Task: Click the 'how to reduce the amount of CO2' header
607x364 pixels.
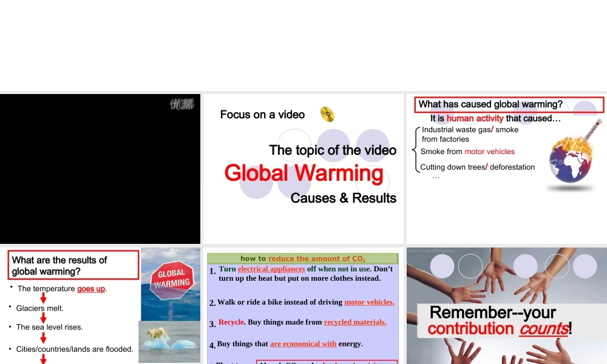Action: [x=303, y=258]
